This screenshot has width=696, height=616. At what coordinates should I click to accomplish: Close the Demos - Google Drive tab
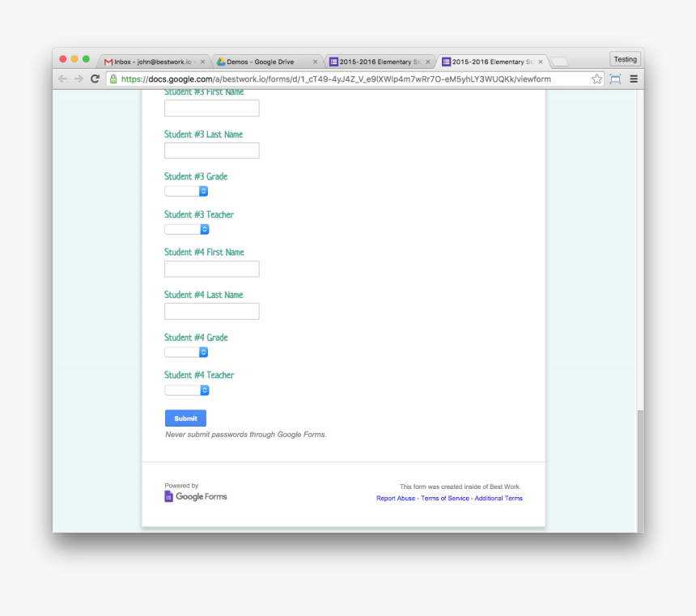point(315,62)
